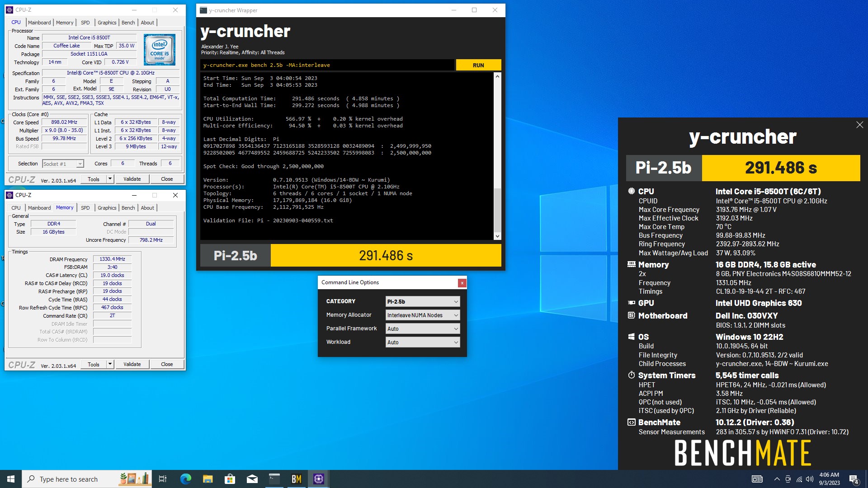Click the console scrollbar up arrow
Screen dimensions: 868x488
(x=497, y=76)
